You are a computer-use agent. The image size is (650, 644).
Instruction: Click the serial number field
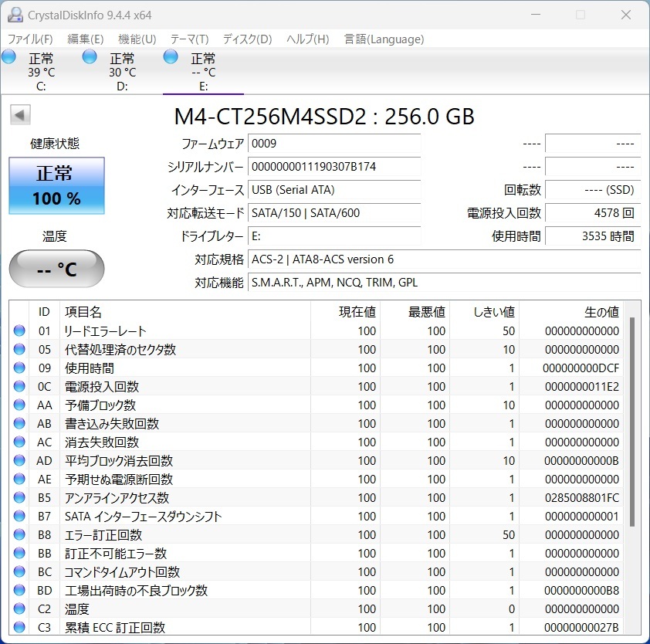pyautogui.click(x=334, y=167)
